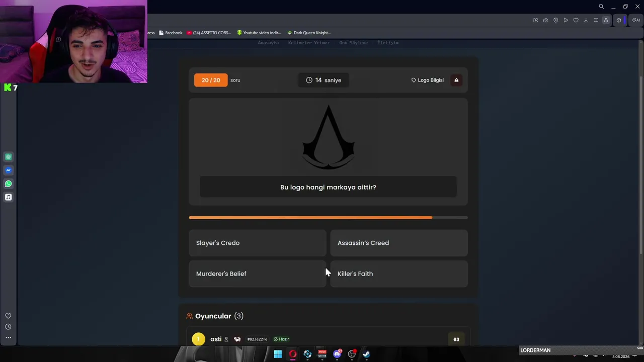Choose the Slayer's Credo answer

click(258, 243)
